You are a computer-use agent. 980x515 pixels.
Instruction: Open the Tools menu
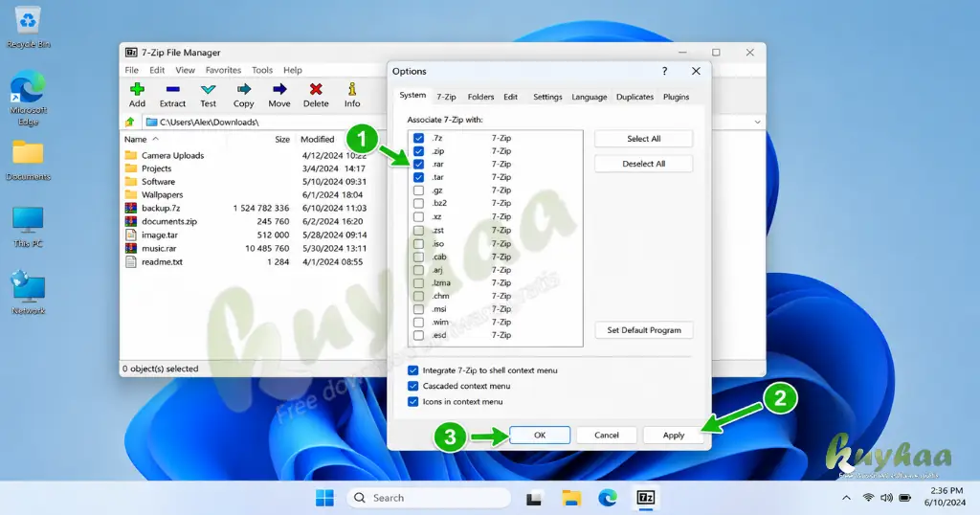[262, 70]
